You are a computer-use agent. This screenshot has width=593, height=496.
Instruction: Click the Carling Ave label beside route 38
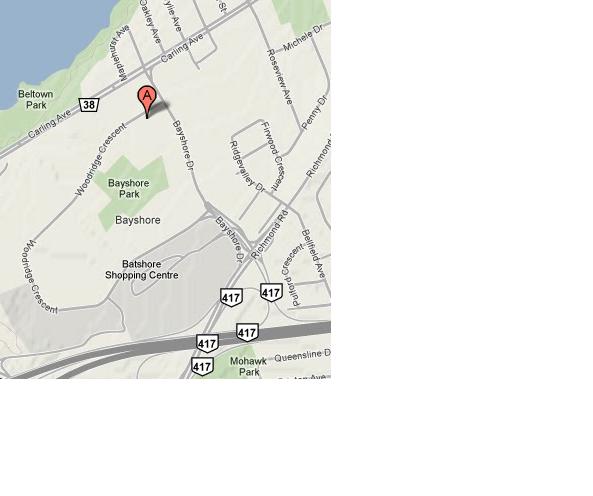(50, 123)
